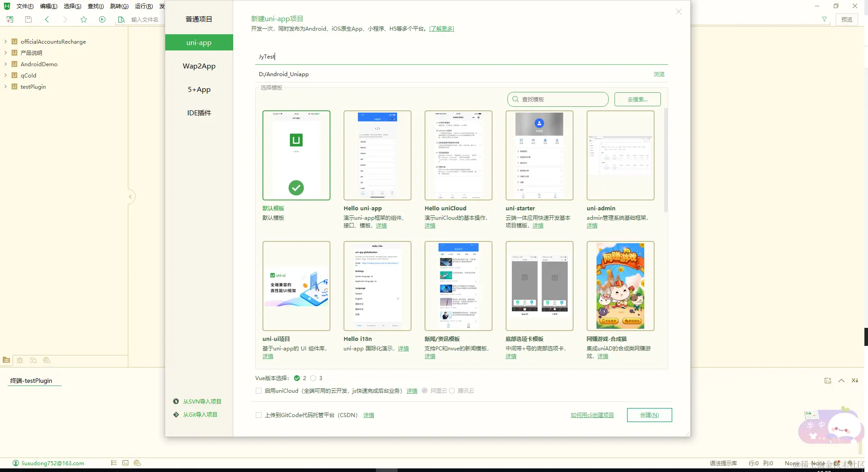Click the cloud globe icon in status bar
Screen dimensions: 868x472
(137, 463)
